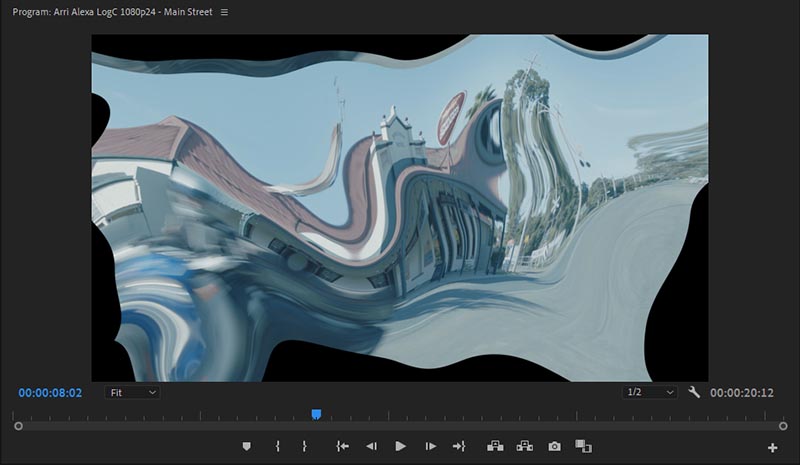
Task: Open the Program monitor panel menu
Action: [x=224, y=12]
